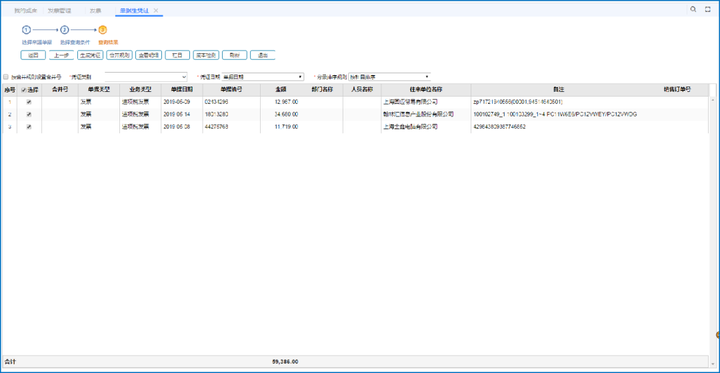Click the 返回 button
Image resolution: width=720 pixels, height=373 pixels.
[x=33, y=55]
